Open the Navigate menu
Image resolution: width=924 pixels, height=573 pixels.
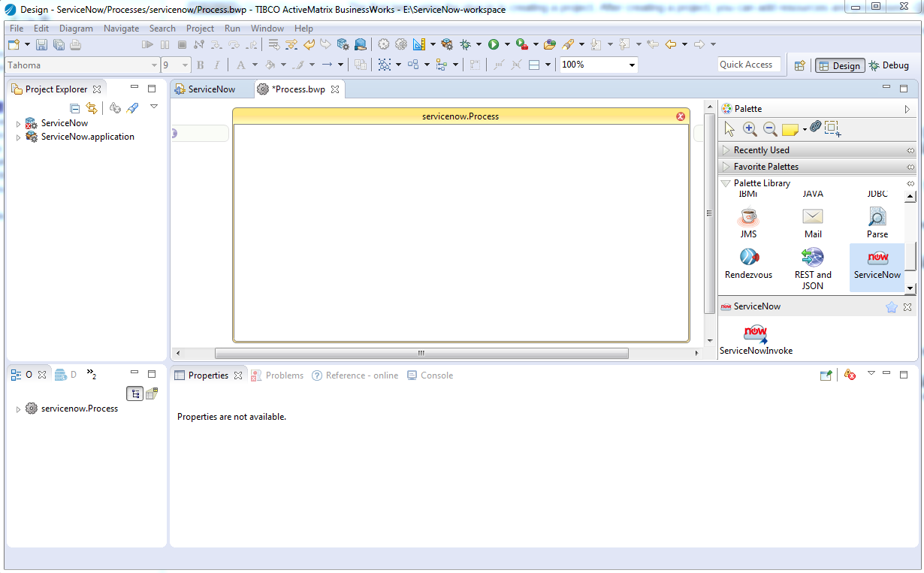point(121,29)
